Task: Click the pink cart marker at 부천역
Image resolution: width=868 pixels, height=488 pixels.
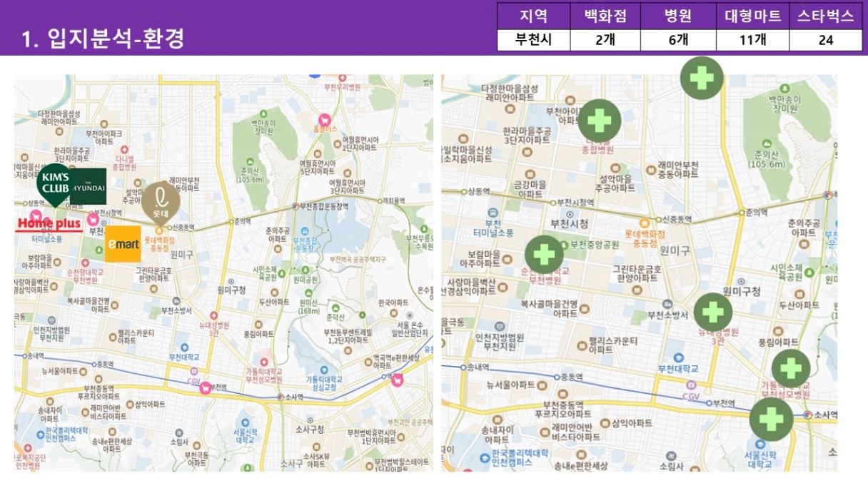Action: pos(206,387)
